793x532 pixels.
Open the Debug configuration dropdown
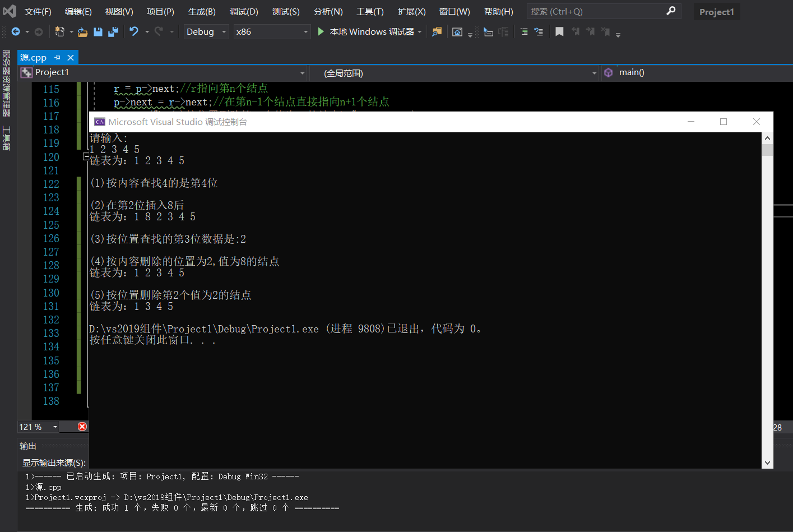206,32
